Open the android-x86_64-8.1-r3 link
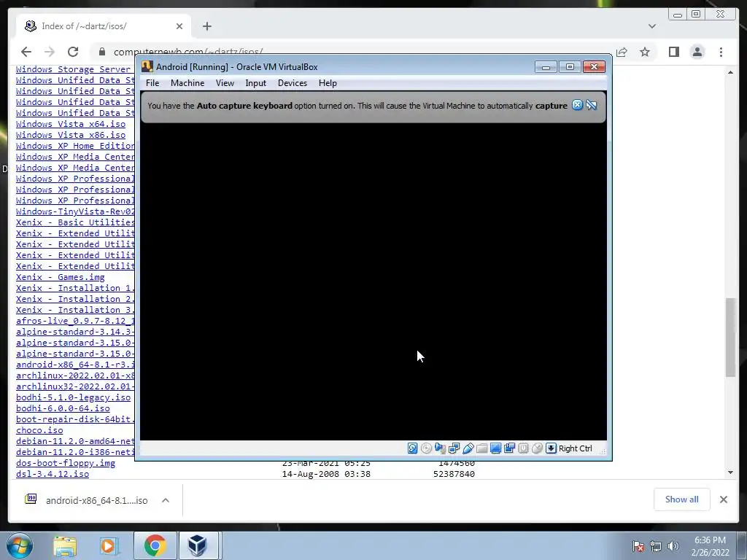 (75, 365)
